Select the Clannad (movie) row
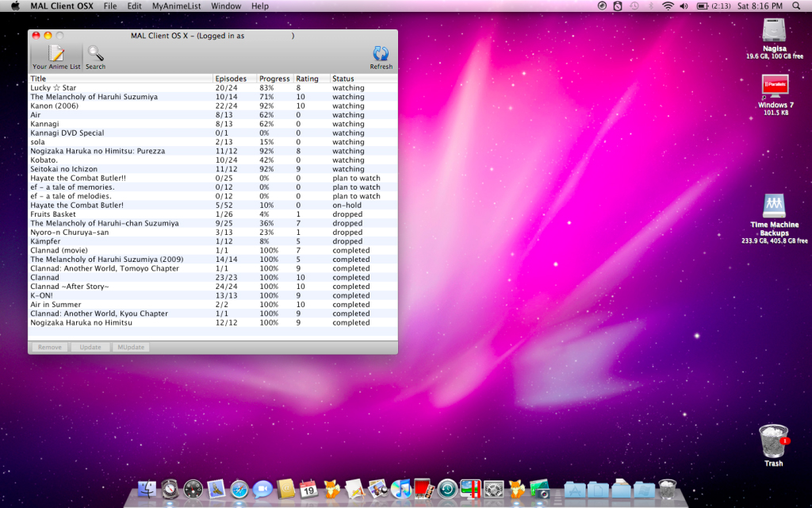812x508 pixels. [213, 250]
